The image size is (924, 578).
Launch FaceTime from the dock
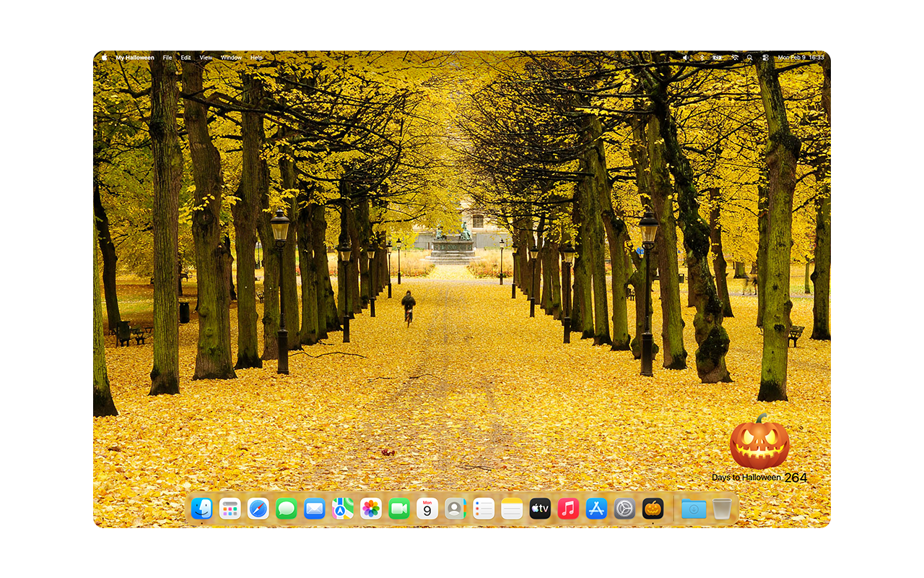click(x=398, y=509)
